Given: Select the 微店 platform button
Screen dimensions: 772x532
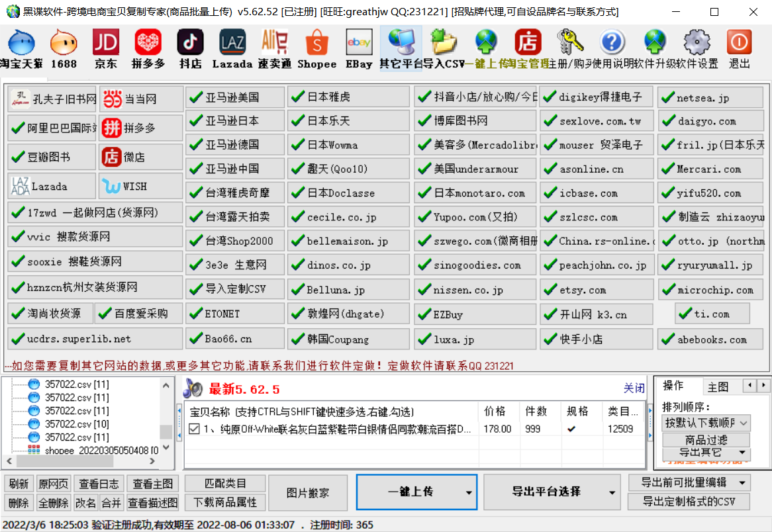Looking at the screenshot, I should 141,157.
